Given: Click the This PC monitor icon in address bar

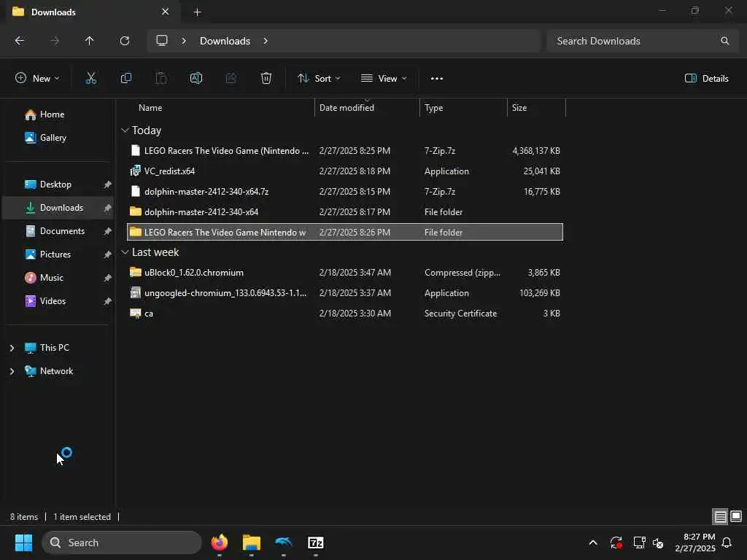Looking at the screenshot, I should 162,41.
